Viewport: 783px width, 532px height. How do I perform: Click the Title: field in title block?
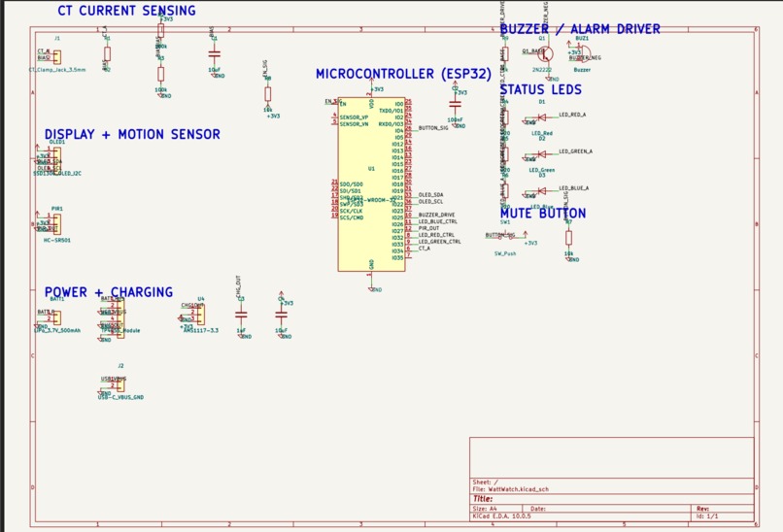coord(483,499)
